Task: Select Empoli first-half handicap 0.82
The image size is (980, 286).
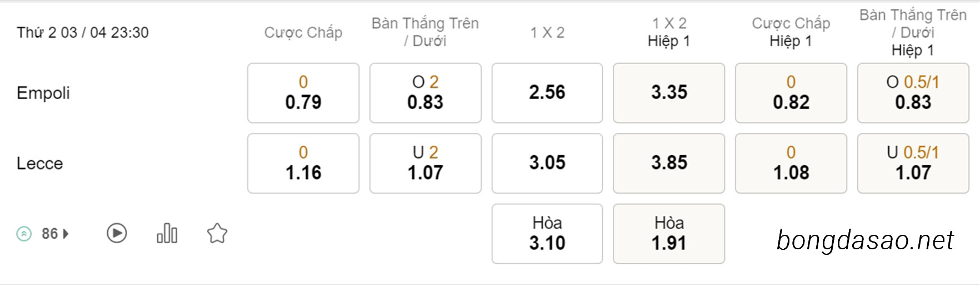Action: (791, 93)
